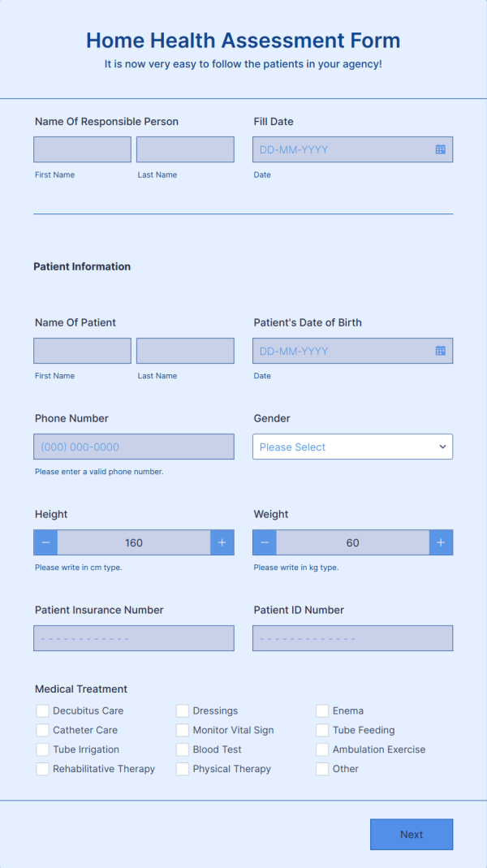The height and width of the screenshot is (868, 487).
Task: Enable the Monitor Vital Sign checkbox
Action: click(x=183, y=730)
